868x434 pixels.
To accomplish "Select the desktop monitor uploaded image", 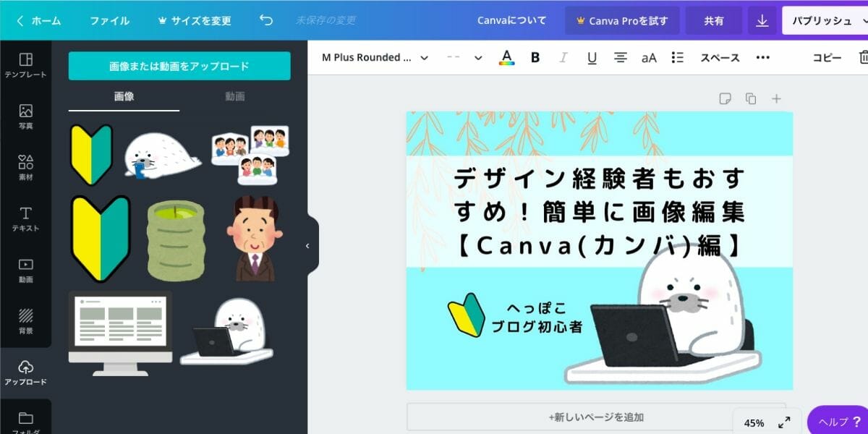I will pyautogui.click(x=120, y=333).
